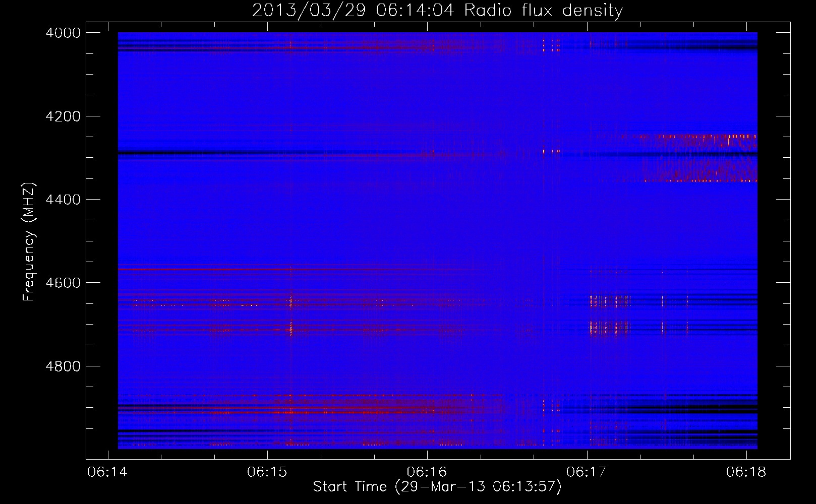Click the 06:15 time axis label

267,472
